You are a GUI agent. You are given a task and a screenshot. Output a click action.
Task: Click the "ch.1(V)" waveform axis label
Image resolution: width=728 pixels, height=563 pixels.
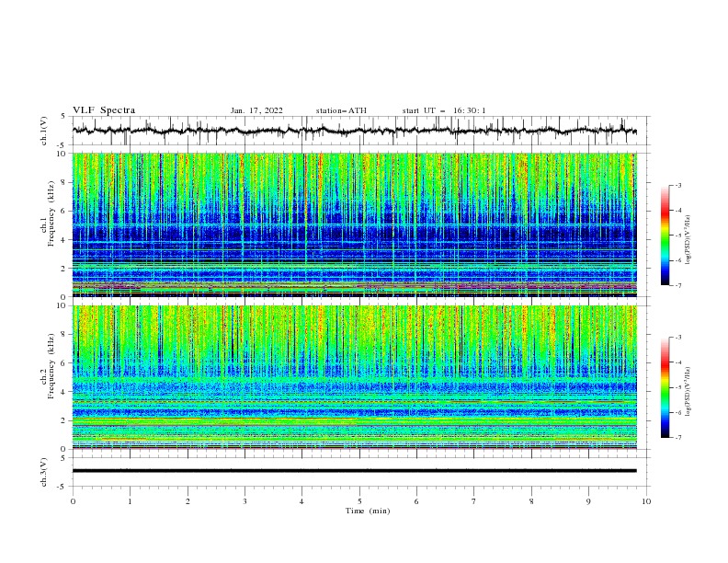coord(44,131)
